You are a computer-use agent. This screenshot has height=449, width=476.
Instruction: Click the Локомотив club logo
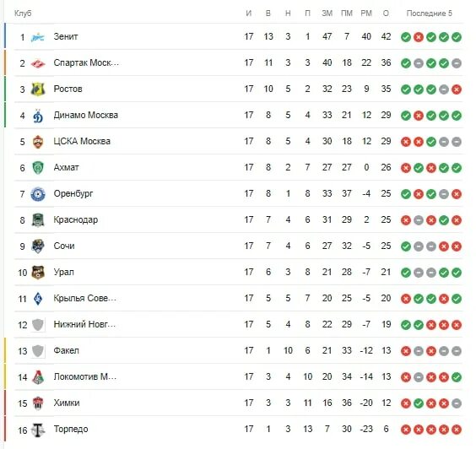[38, 377]
